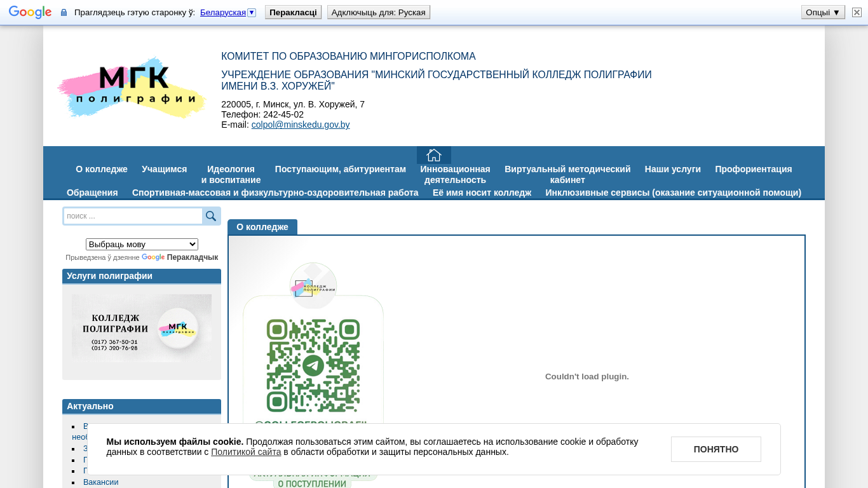
Task: Click the Couldn't load plugin placeholder
Action: [587, 376]
